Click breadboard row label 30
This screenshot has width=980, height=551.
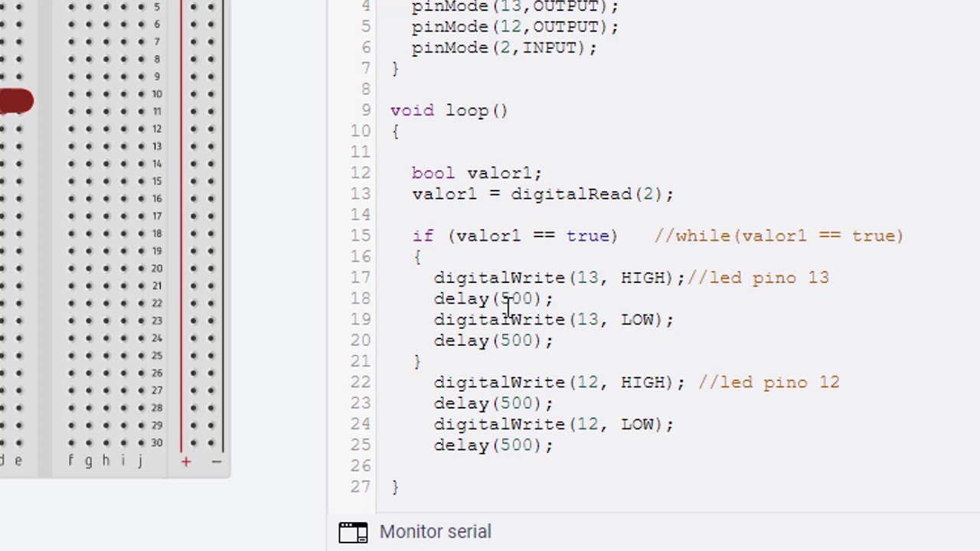coord(156,443)
